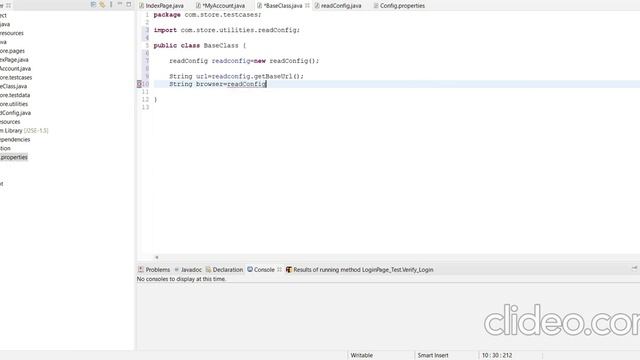This screenshot has width=640, height=360.
Task: Click the 'public class BaseClass {' line
Action: click(x=200, y=46)
